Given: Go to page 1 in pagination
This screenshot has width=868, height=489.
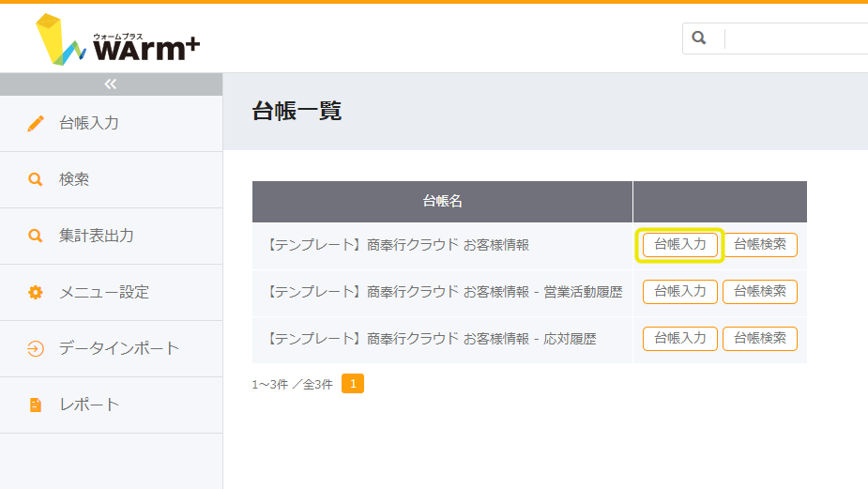Looking at the screenshot, I should click(x=353, y=383).
